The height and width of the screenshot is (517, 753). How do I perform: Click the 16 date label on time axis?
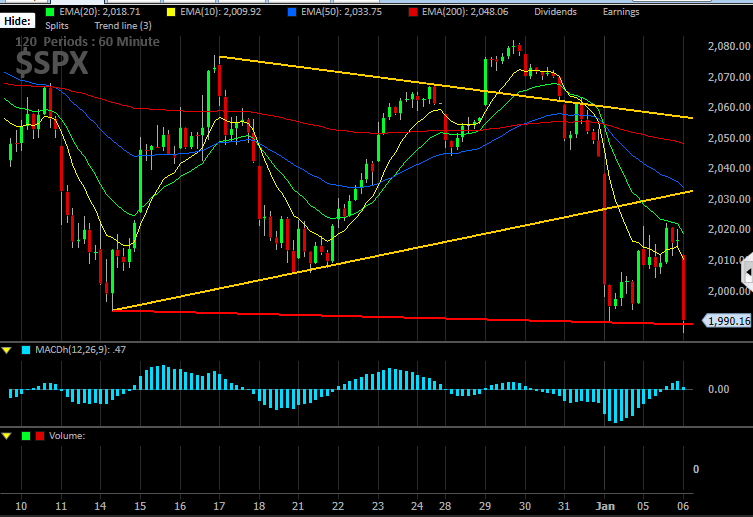(x=180, y=506)
